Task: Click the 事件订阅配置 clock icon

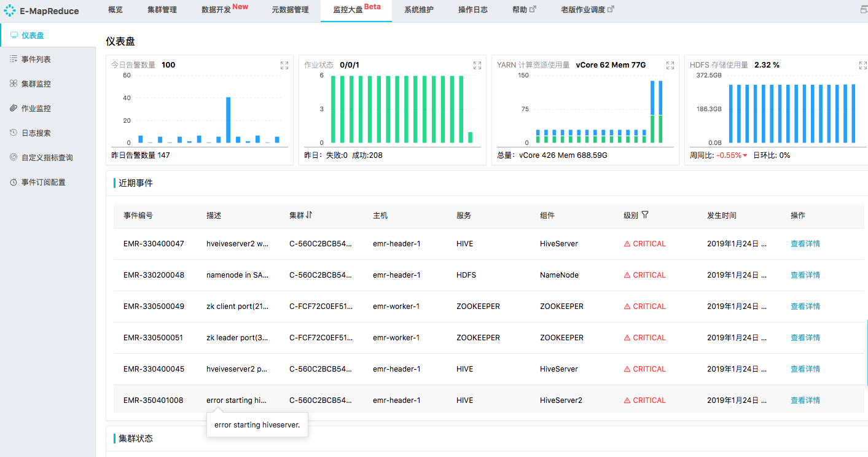Action: click(x=14, y=182)
